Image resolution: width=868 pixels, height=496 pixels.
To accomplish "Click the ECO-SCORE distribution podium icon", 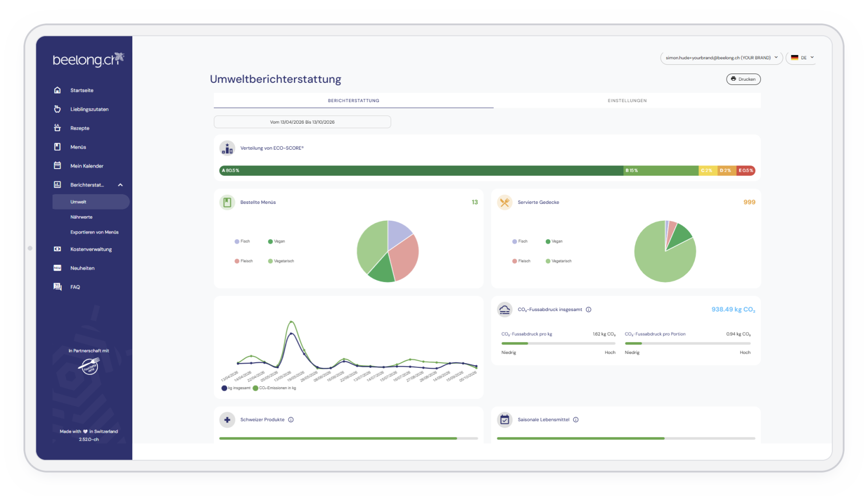I will coord(227,148).
